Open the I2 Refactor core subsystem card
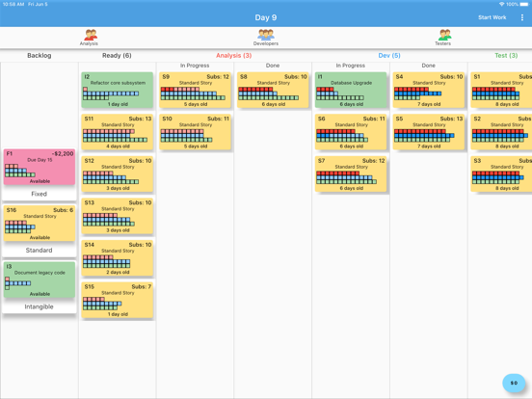Viewport: 532px width, 399px height. (x=117, y=90)
